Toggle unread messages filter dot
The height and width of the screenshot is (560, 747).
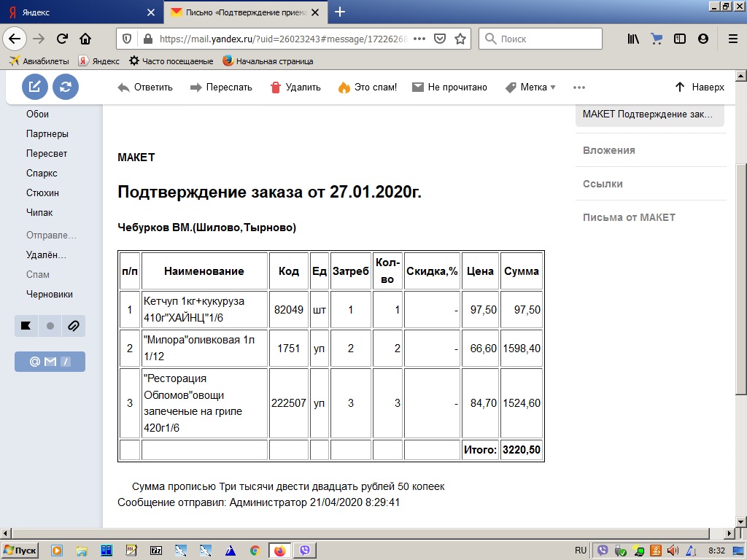(x=50, y=326)
